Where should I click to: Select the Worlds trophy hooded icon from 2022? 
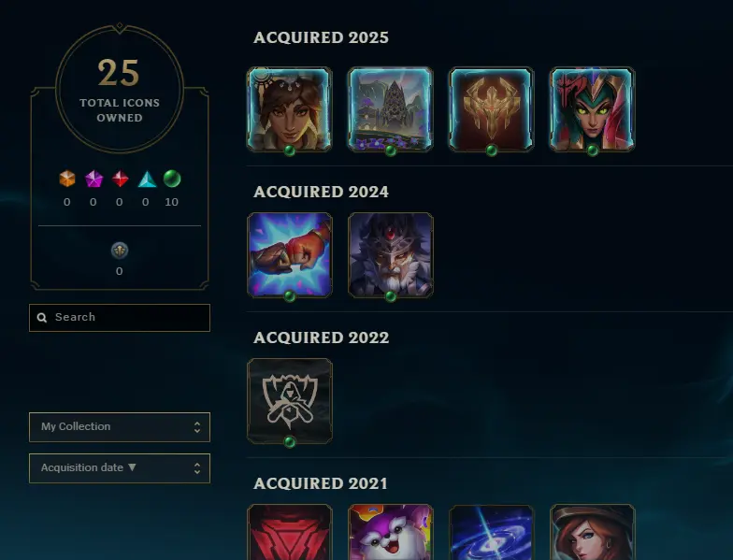click(290, 401)
